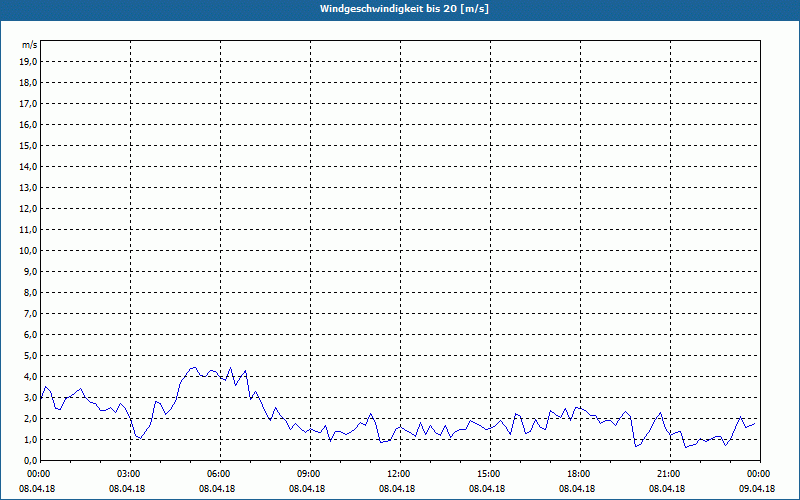Click the 5,0 y-axis value
The image size is (800, 500).
pyautogui.click(x=31, y=355)
